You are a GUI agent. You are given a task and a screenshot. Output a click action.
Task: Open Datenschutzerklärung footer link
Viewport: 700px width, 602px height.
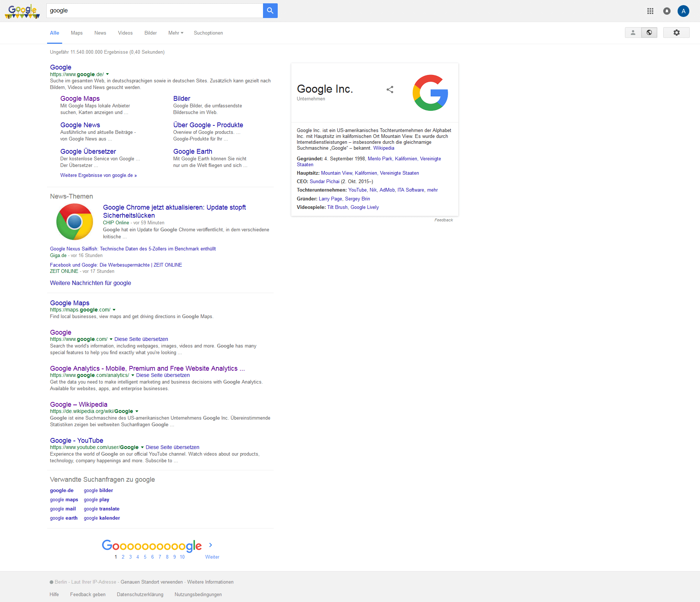140,595
